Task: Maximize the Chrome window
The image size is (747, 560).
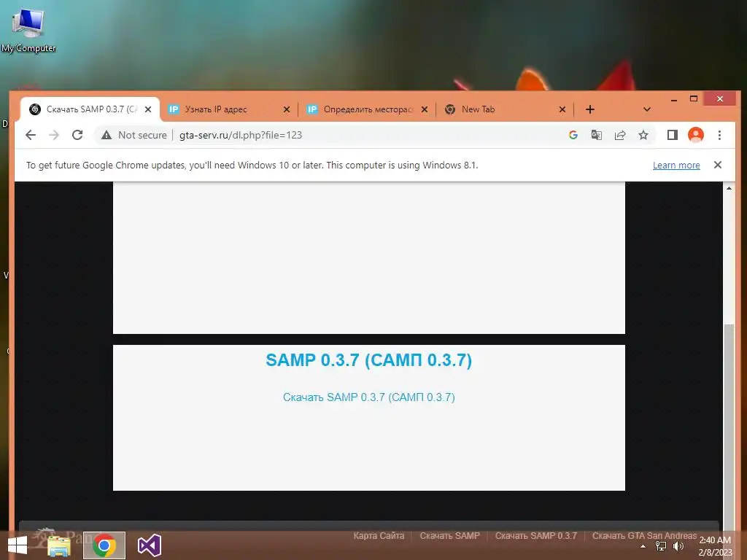Action: 694,98
